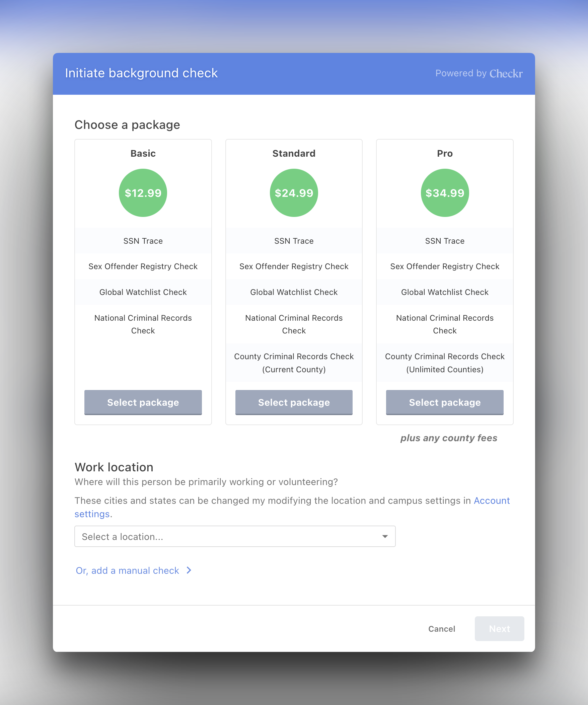Click the Basic package header
The width and height of the screenshot is (588, 705).
(143, 153)
